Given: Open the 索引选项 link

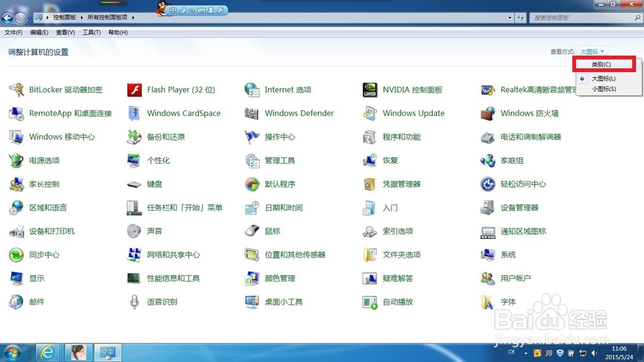Looking at the screenshot, I should pyautogui.click(x=397, y=231).
